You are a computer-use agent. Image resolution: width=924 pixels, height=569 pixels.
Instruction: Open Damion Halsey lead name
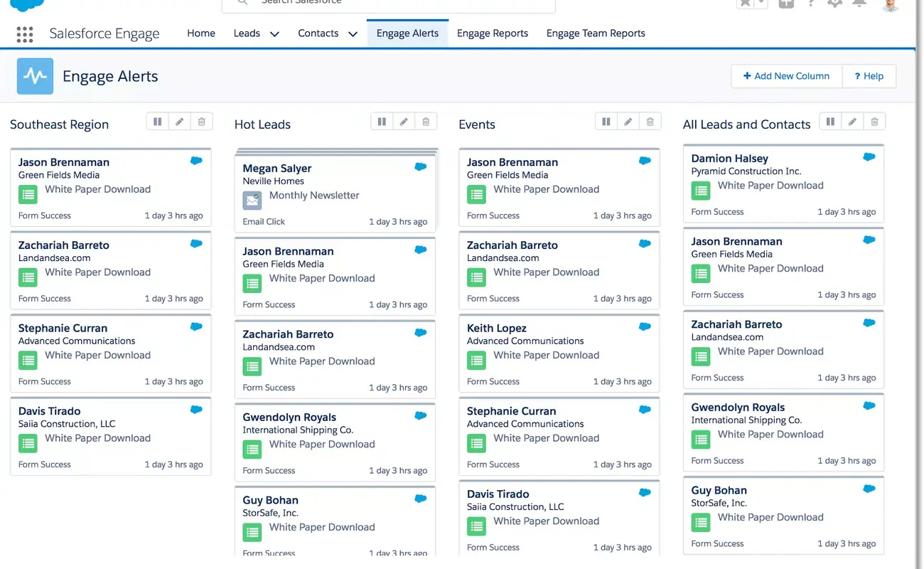pyautogui.click(x=730, y=159)
